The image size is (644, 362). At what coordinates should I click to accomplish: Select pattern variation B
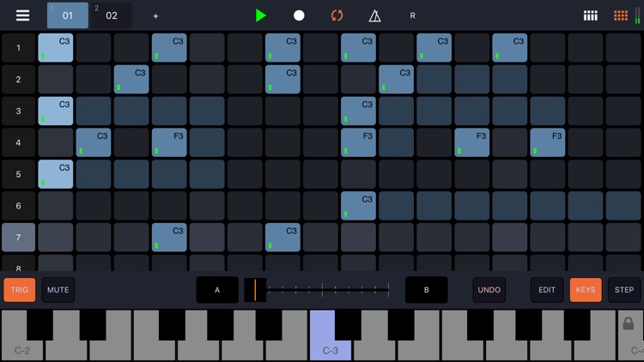(x=426, y=290)
